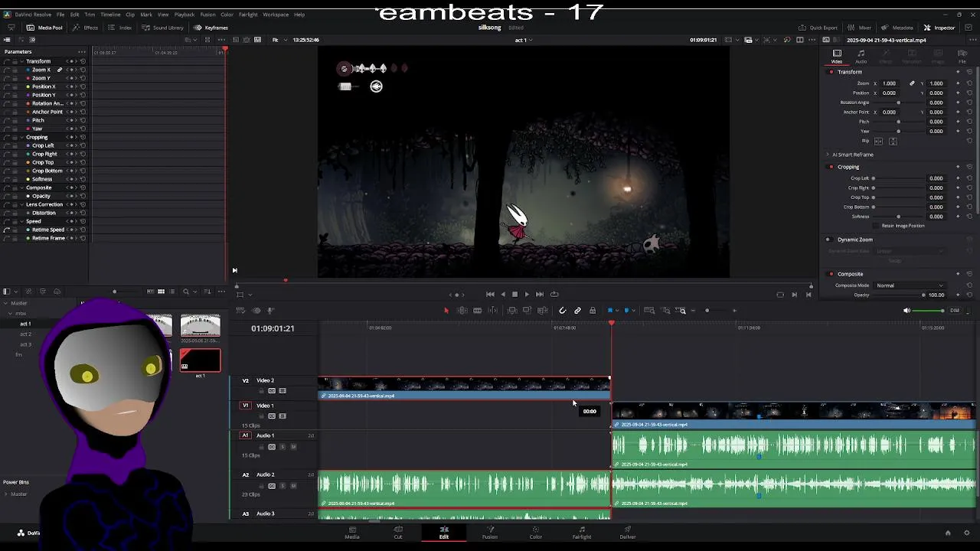Select the arrow Selection Mode tool
This screenshot has height=551, width=980.
coord(446,311)
